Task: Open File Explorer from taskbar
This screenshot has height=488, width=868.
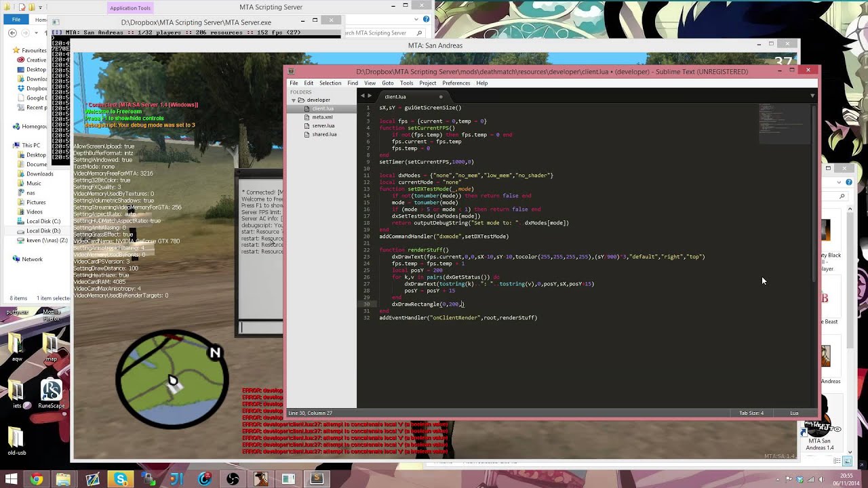Action: coord(64,479)
